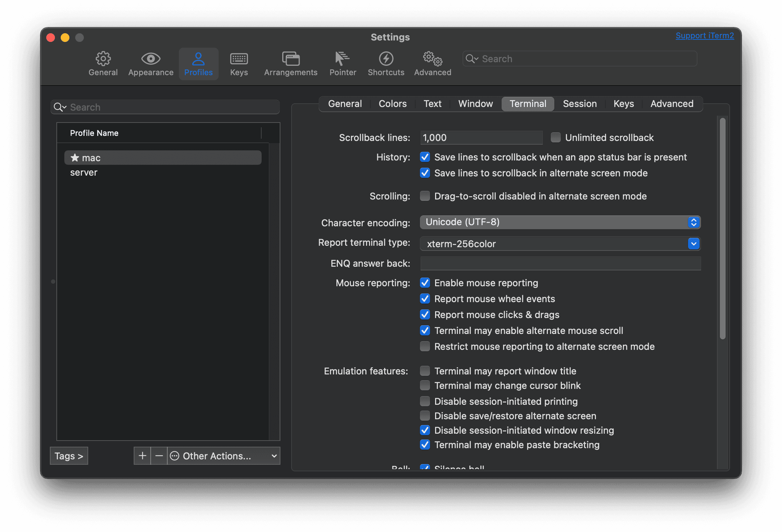Open Arrangements window icon
The image size is (782, 532).
coord(291,59)
